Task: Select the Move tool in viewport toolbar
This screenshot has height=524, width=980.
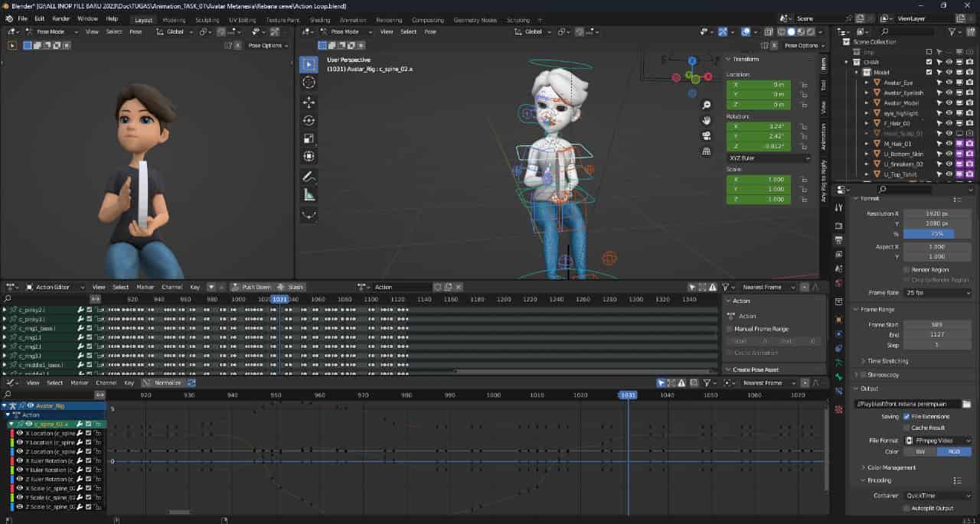Action: [309, 102]
